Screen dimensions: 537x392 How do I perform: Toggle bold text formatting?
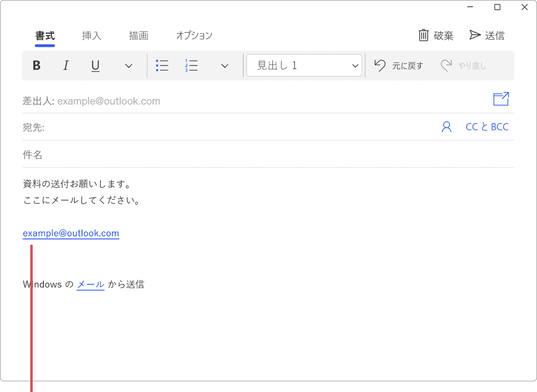pyautogui.click(x=37, y=66)
